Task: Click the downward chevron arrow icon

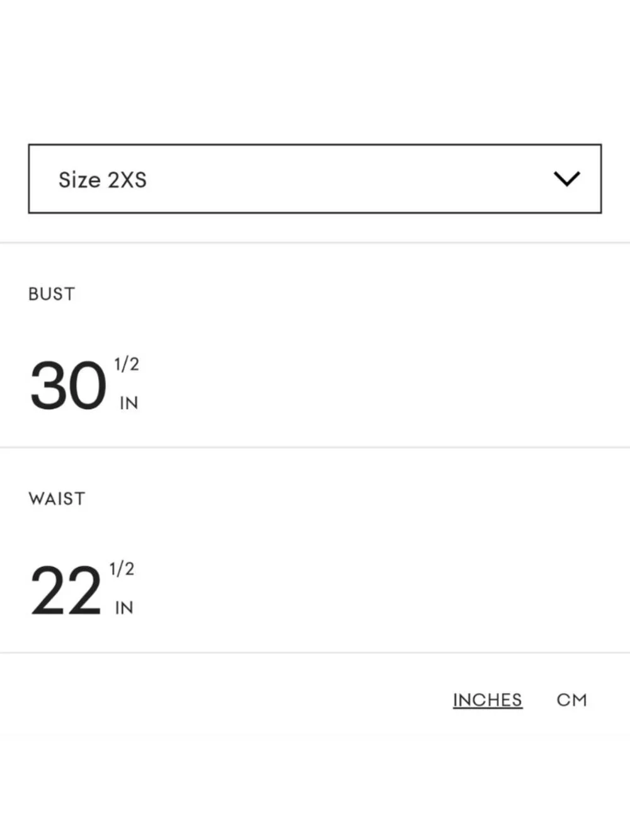Action: (566, 179)
